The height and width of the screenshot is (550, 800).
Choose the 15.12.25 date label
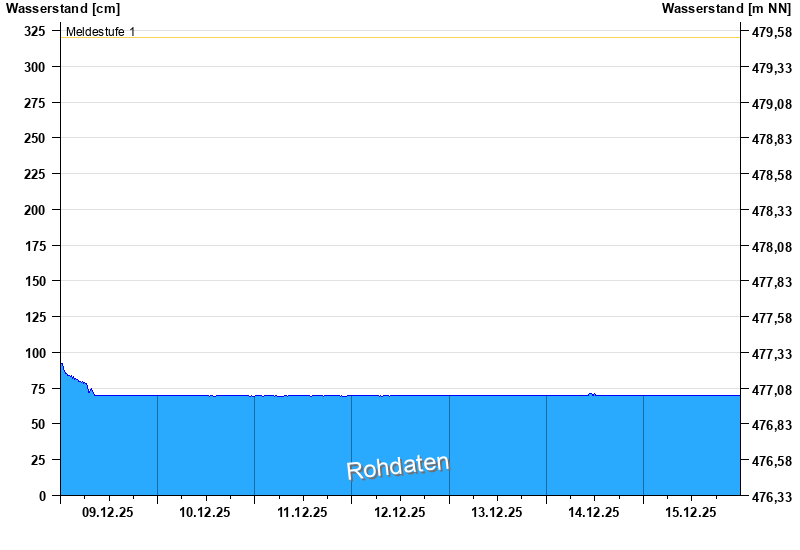691,512
